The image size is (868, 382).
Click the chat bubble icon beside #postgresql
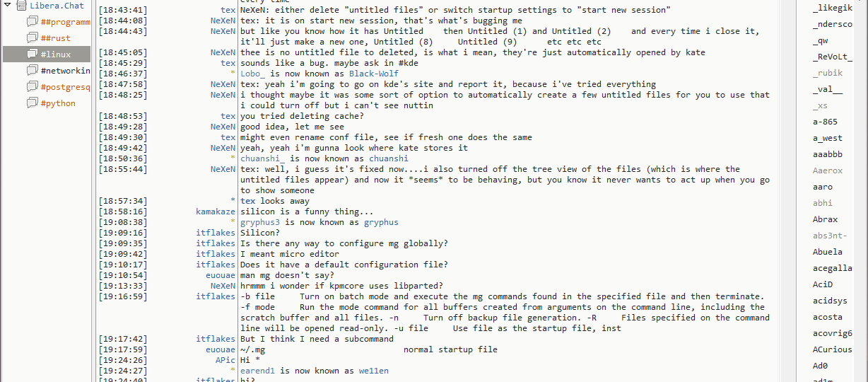coord(32,87)
